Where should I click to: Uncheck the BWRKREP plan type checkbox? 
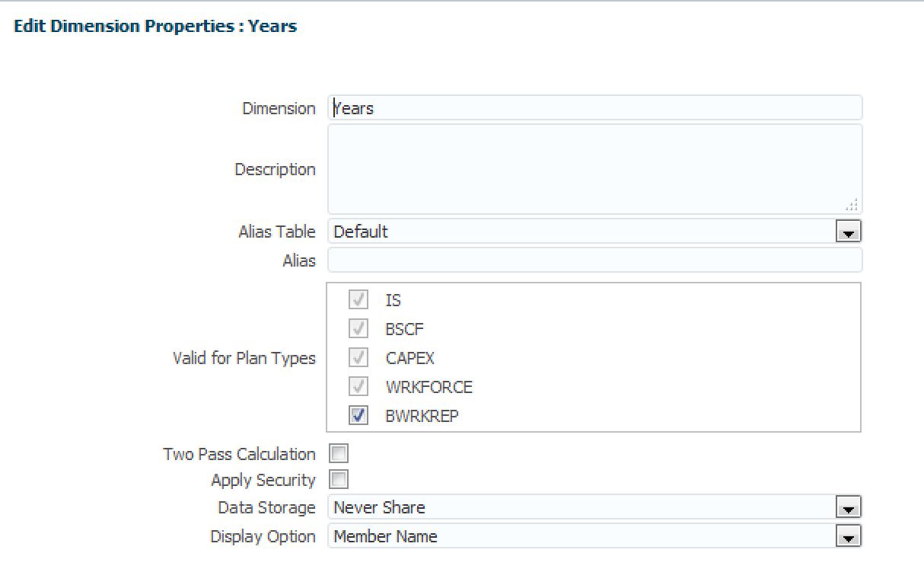tap(358, 416)
